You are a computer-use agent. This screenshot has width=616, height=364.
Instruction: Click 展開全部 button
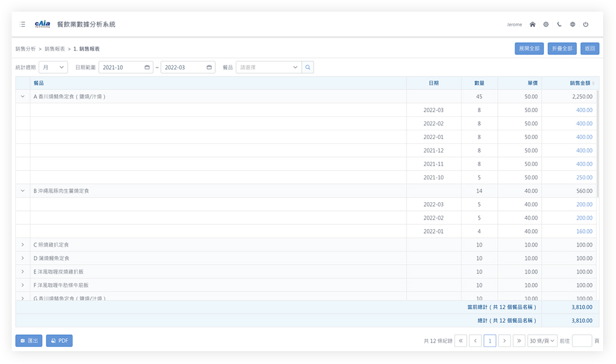(529, 48)
